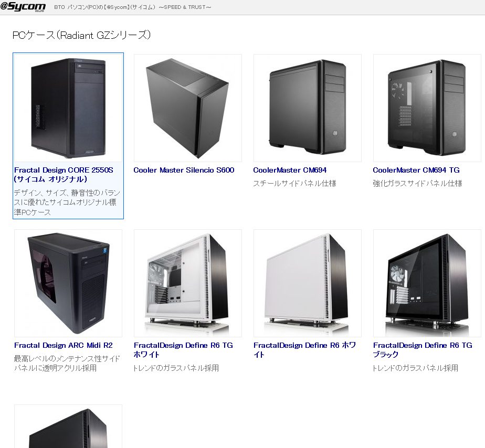Click the CORE 2550S description text
The width and height of the screenshot is (485, 448).
pyautogui.click(x=67, y=202)
